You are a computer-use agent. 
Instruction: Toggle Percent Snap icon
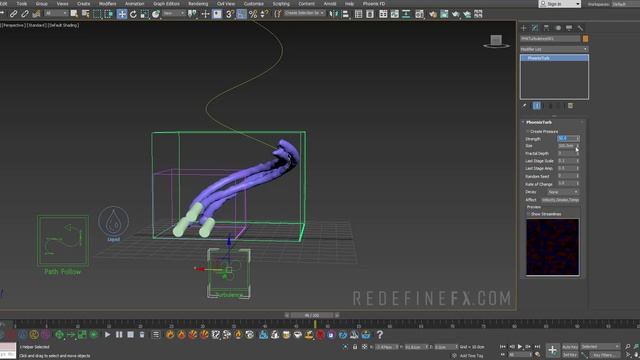click(253, 14)
